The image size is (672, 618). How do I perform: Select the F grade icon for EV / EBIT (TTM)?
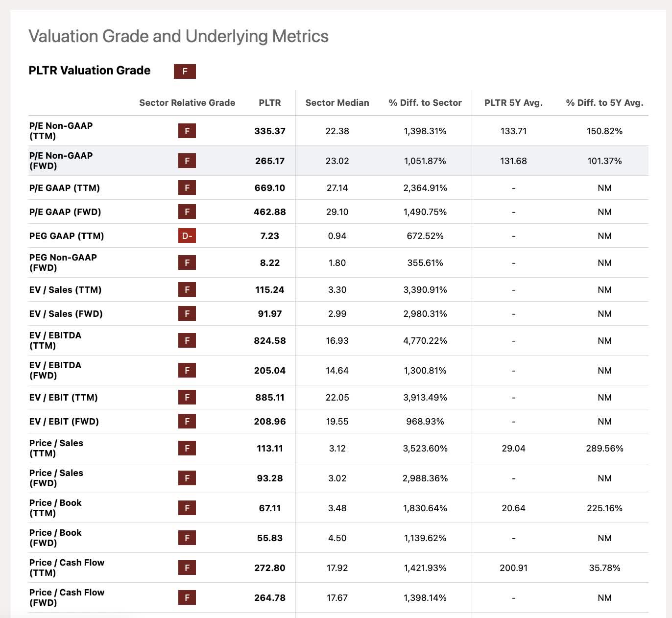click(187, 397)
